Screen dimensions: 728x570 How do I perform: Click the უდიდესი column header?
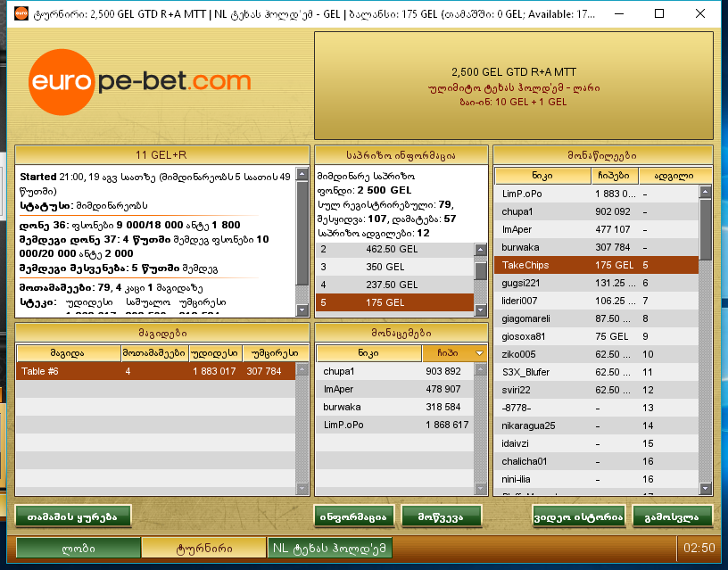click(216, 353)
